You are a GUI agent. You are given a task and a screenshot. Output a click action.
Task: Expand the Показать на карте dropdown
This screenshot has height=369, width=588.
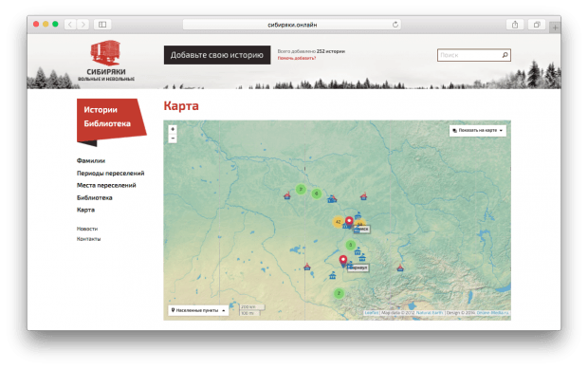tap(478, 131)
